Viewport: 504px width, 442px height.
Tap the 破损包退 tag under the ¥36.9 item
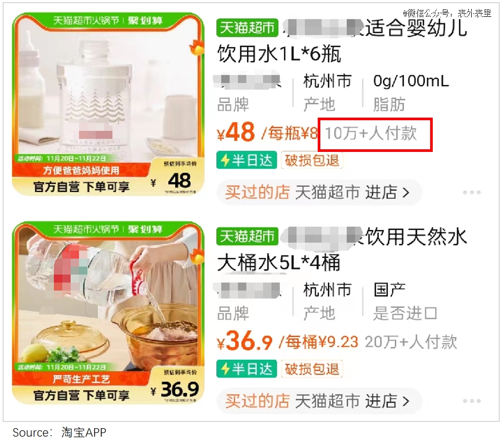click(312, 369)
